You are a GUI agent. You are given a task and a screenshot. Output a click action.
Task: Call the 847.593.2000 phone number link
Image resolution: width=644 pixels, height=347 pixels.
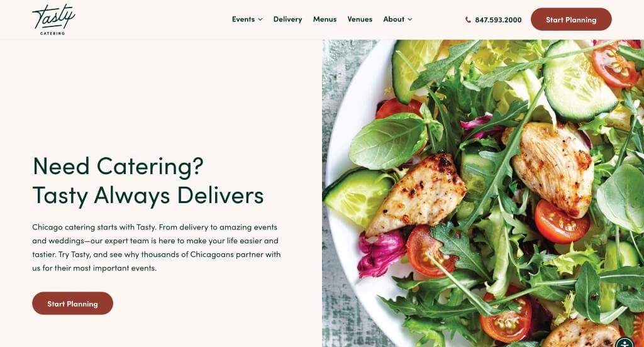(x=498, y=19)
